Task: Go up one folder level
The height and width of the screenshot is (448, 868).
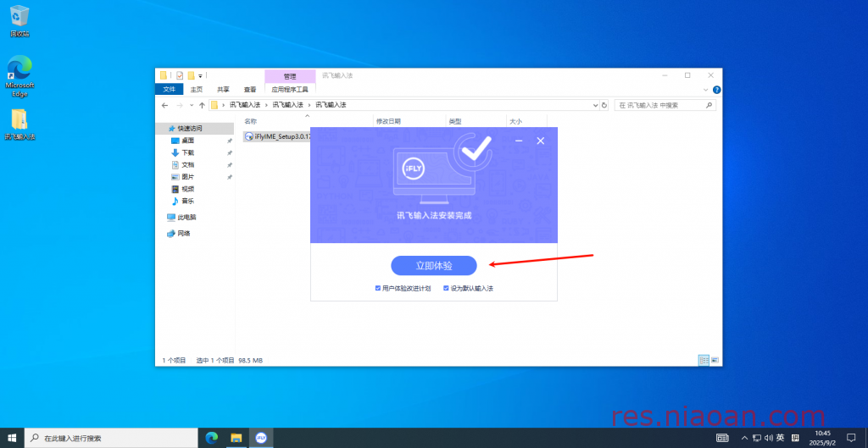Action: coord(202,105)
